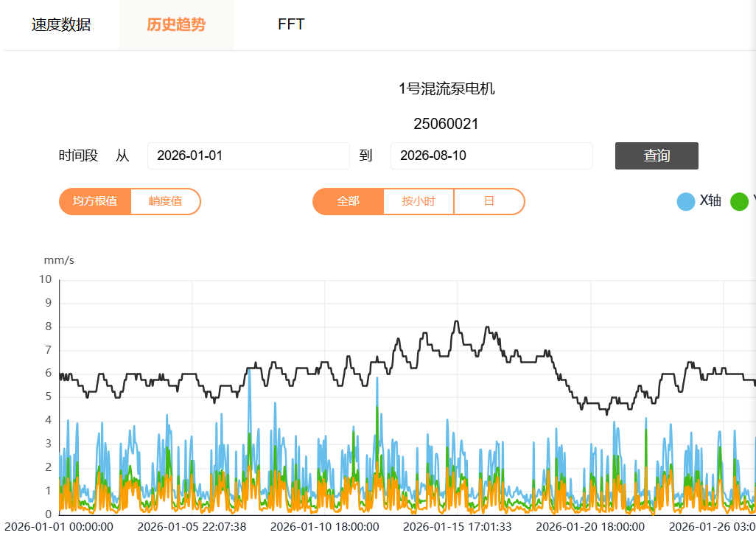Image resolution: width=756 pixels, height=538 pixels.
Task: Click the 2026-01-05 22:07:38 axis label
Action: (192, 527)
